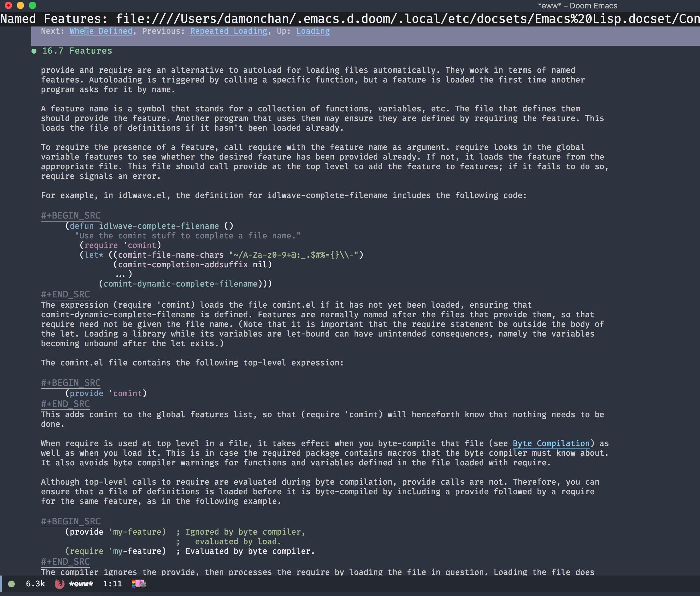Click the macOS green fullscreen window button

tap(33, 5)
